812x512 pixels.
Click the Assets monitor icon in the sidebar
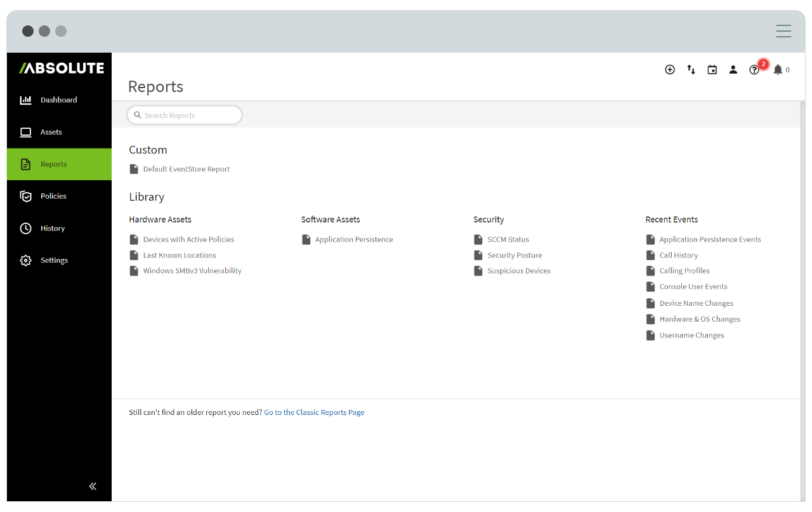25,132
